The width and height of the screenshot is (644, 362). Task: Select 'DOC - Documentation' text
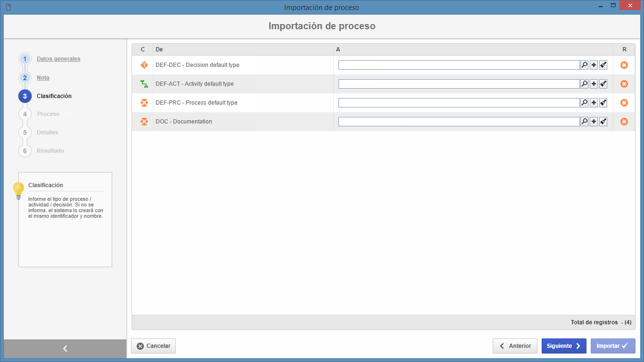tap(183, 122)
